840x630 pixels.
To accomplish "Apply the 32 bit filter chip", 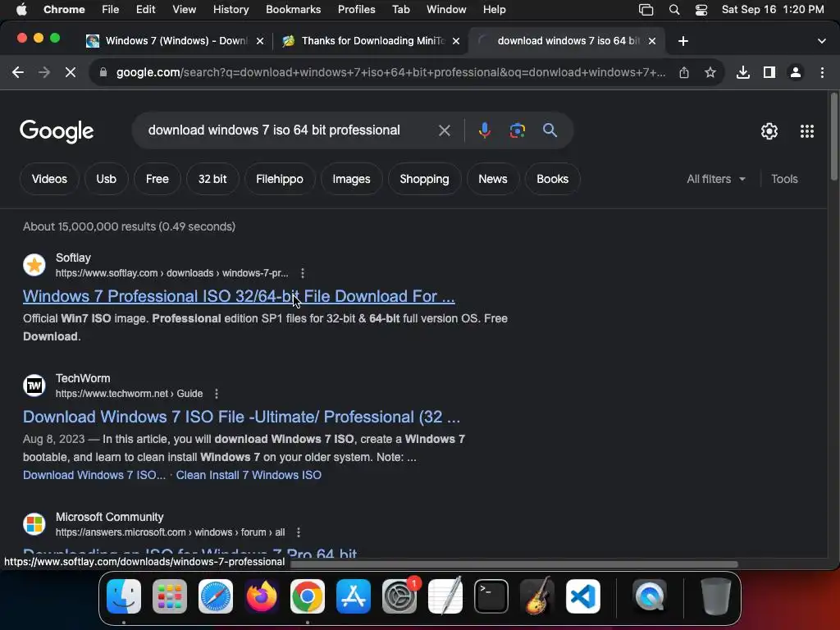I will [x=212, y=179].
